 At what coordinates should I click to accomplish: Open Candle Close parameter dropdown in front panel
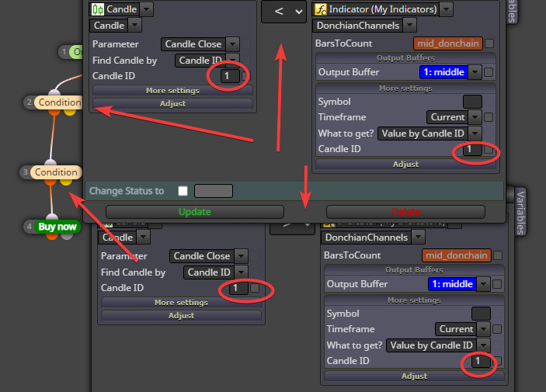point(232,44)
